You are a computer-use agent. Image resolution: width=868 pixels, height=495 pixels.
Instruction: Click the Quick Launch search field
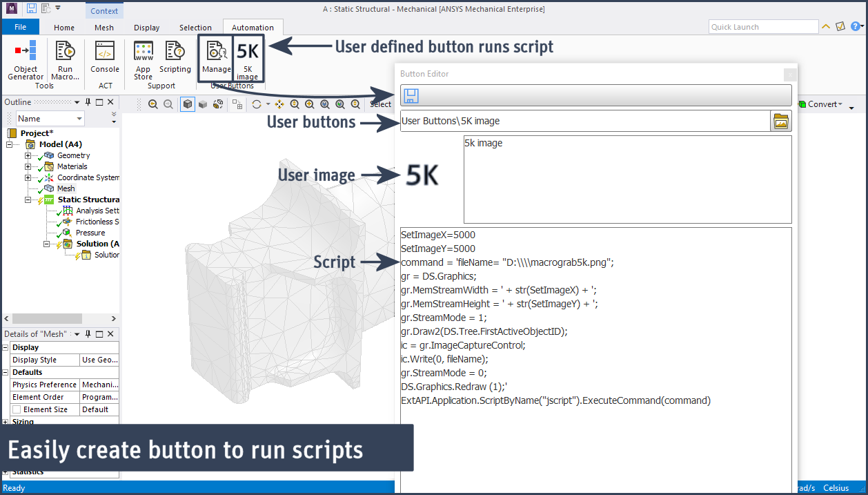764,27
